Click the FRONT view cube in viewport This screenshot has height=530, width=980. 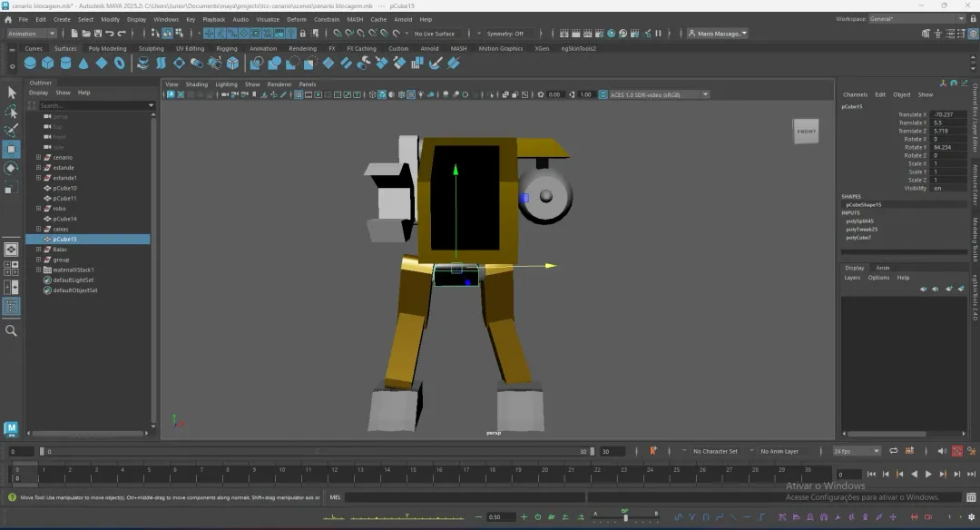807,132
